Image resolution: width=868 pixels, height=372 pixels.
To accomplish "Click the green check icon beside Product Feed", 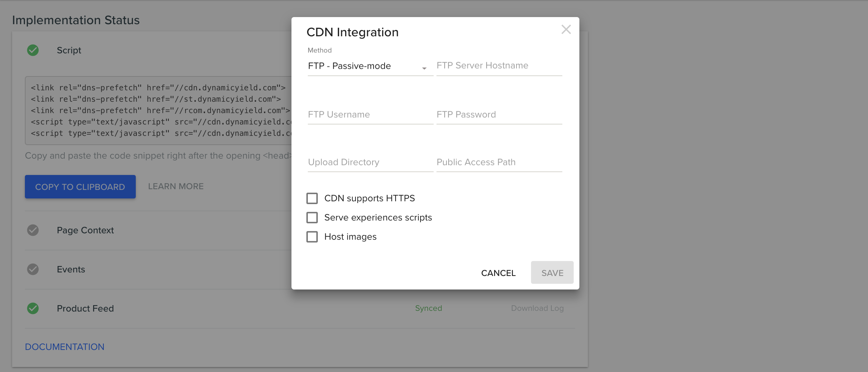I will click(33, 308).
